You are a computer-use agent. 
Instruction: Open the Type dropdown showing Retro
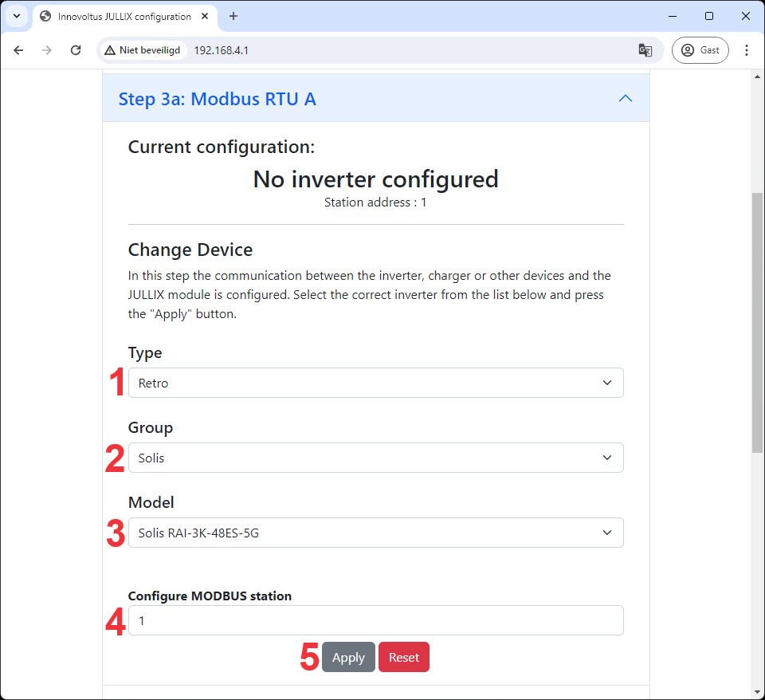(x=375, y=383)
